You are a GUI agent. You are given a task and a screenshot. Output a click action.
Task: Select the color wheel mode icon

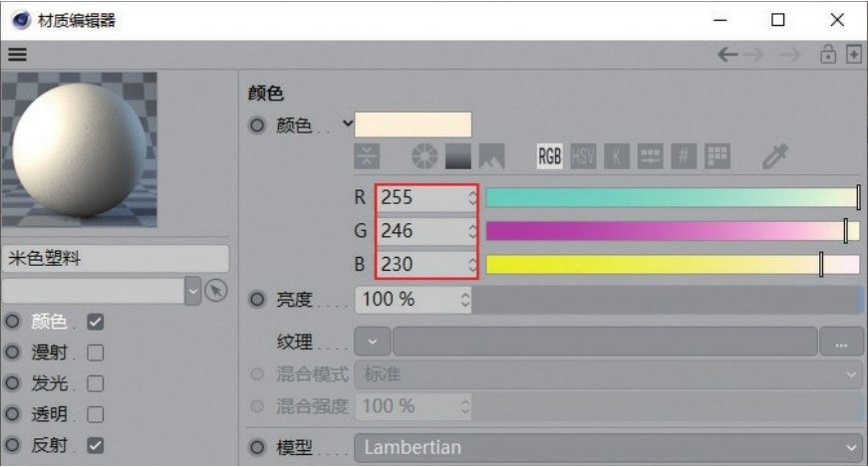pos(425,156)
